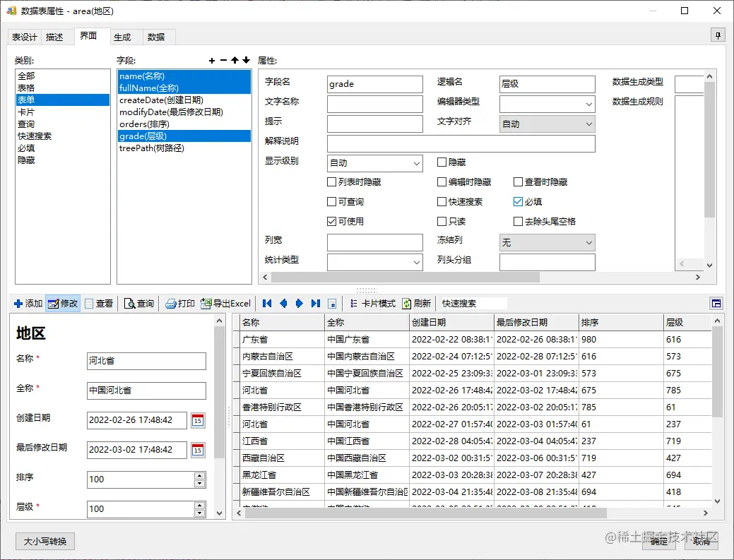This screenshot has height=560, width=734.
Task: Open the 冻结列 dropdown
Action: (x=547, y=242)
